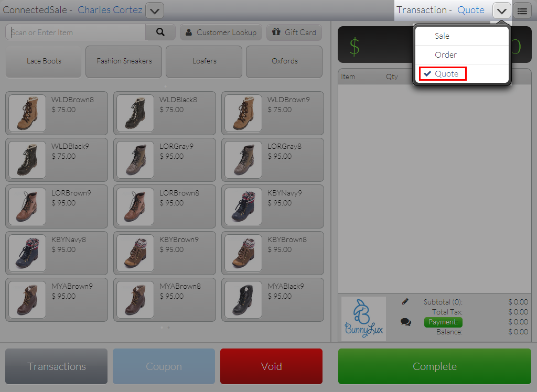537x392 pixels.
Task: Collapse the Transaction type dropdown arrow
Action: (502, 11)
